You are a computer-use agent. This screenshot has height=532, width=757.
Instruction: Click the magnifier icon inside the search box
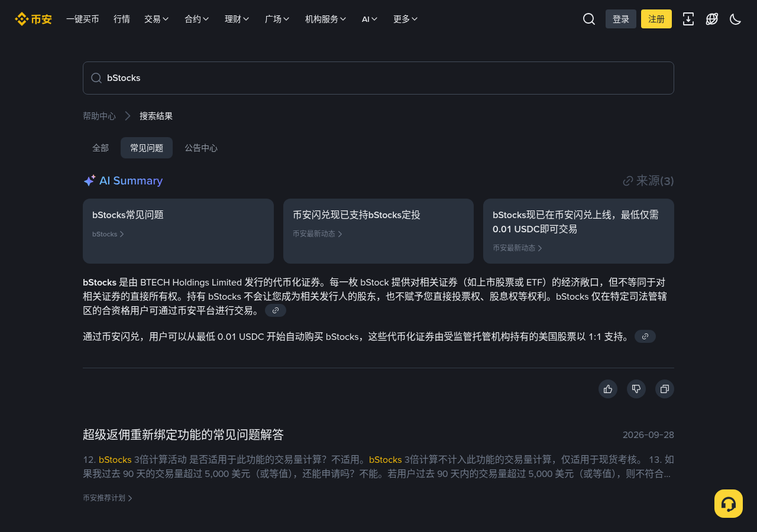tap(96, 78)
